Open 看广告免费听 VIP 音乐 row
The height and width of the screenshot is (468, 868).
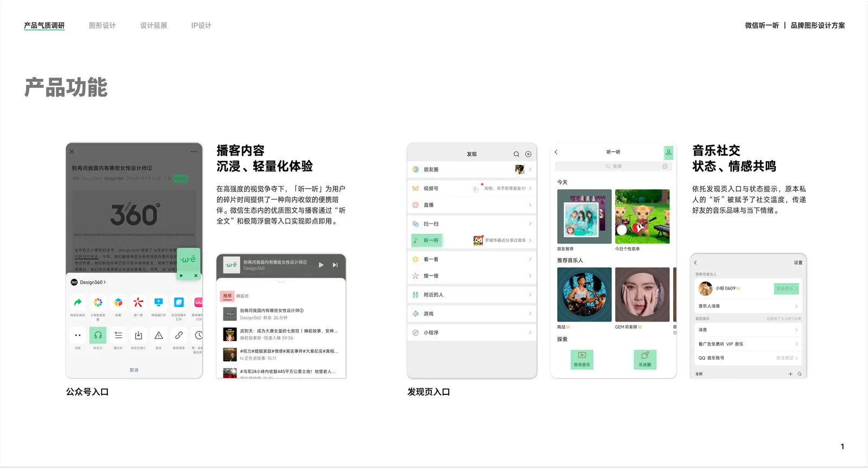[x=748, y=344]
